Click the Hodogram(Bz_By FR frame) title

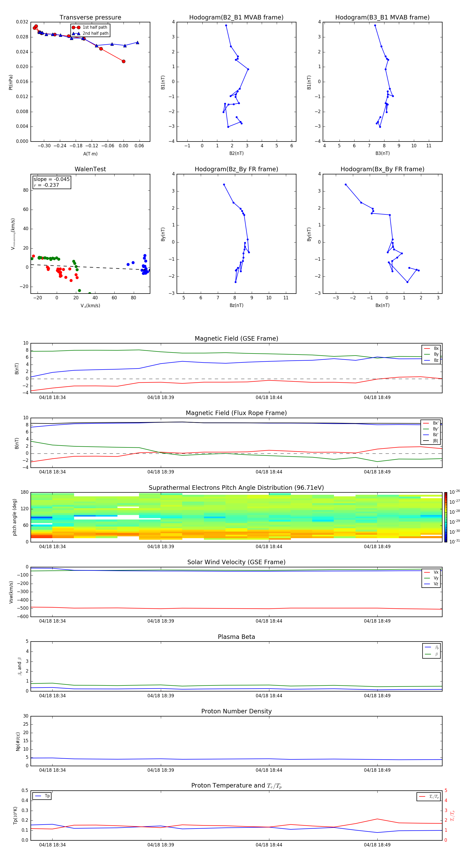(x=236, y=169)
